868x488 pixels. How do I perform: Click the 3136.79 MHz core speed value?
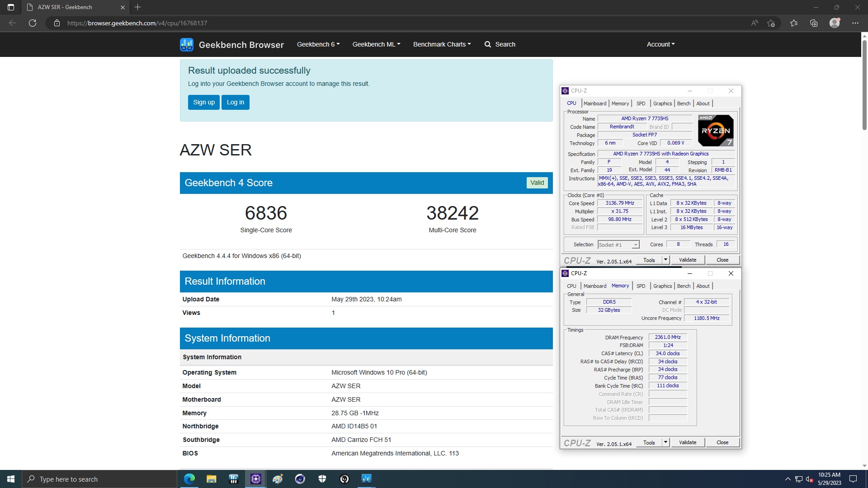(x=620, y=203)
